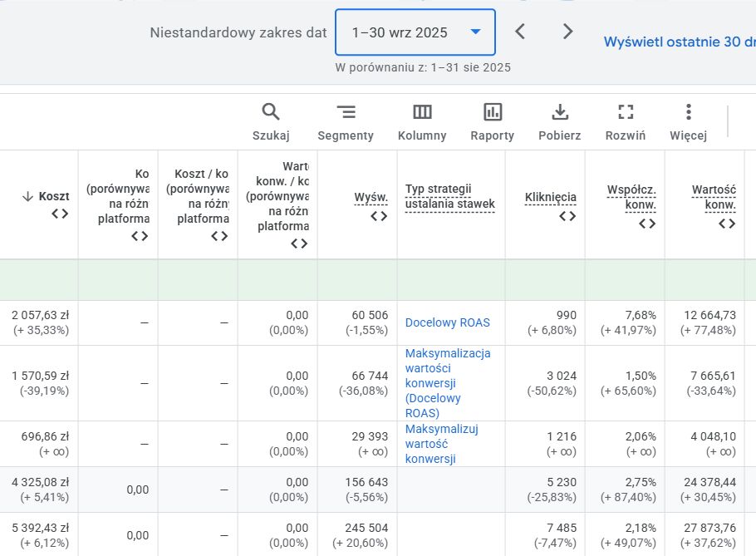Toggle arrows under Wartość konw. / koszt porównywalne header
Image resolution: width=756 pixels, height=556 pixels.
[299, 244]
